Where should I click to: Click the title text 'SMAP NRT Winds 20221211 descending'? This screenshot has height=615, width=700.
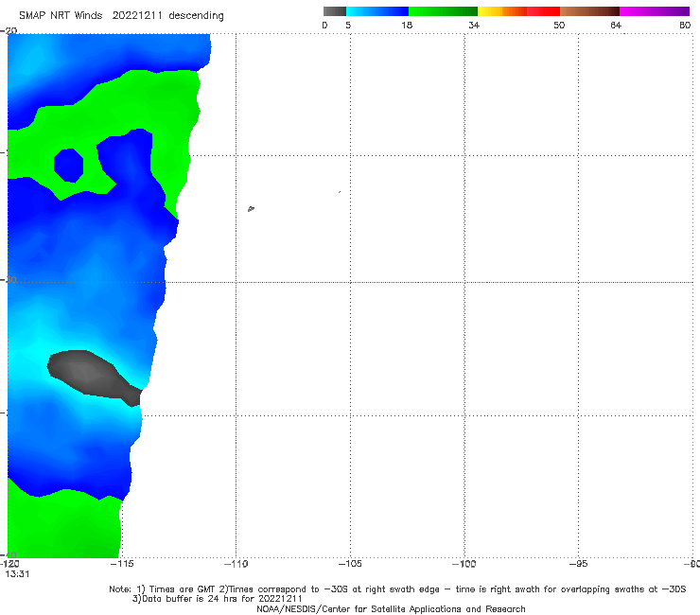tap(121, 16)
